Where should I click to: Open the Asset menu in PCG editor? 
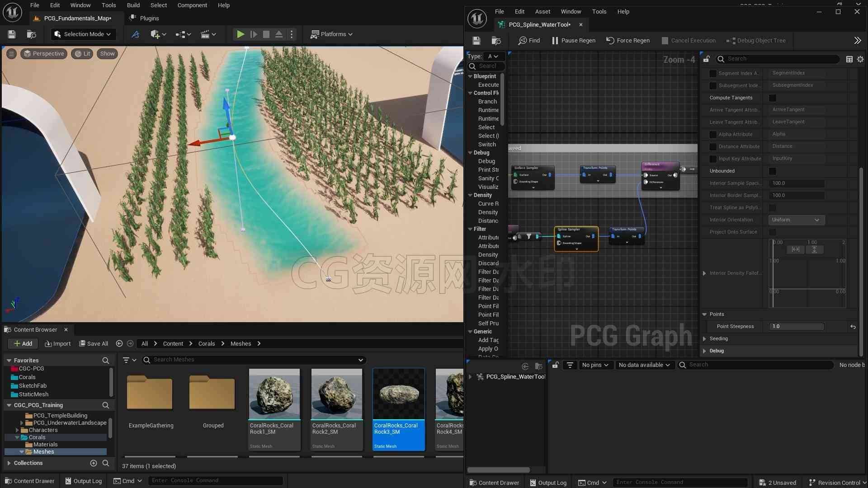point(542,12)
